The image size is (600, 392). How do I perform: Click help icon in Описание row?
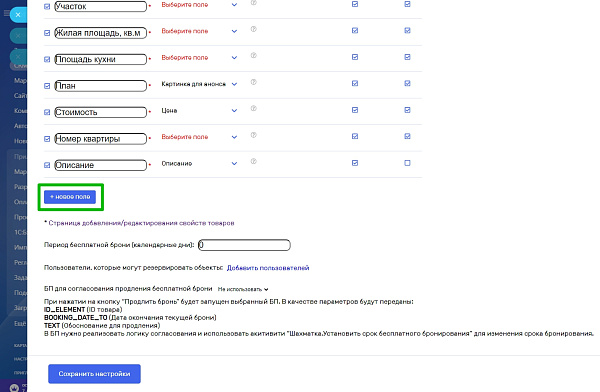pyautogui.click(x=253, y=162)
